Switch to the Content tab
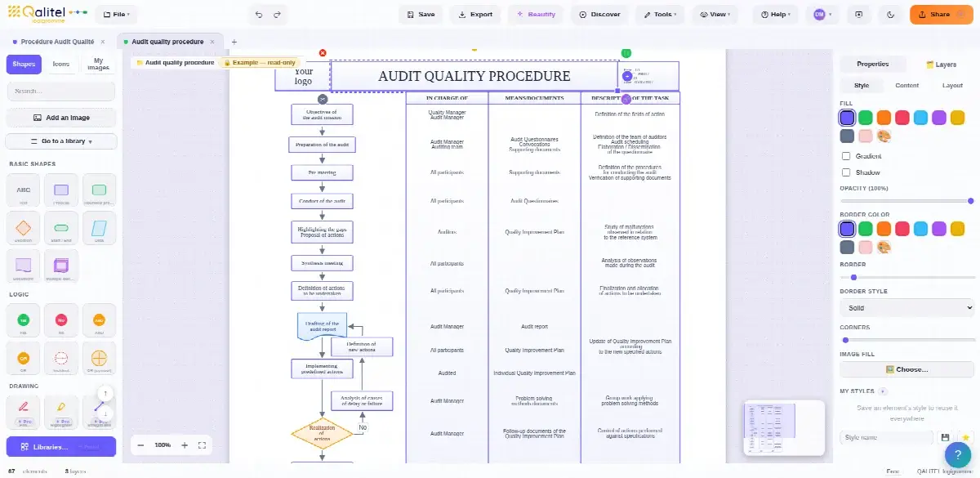The width and height of the screenshot is (980, 478). tap(906, 85)
